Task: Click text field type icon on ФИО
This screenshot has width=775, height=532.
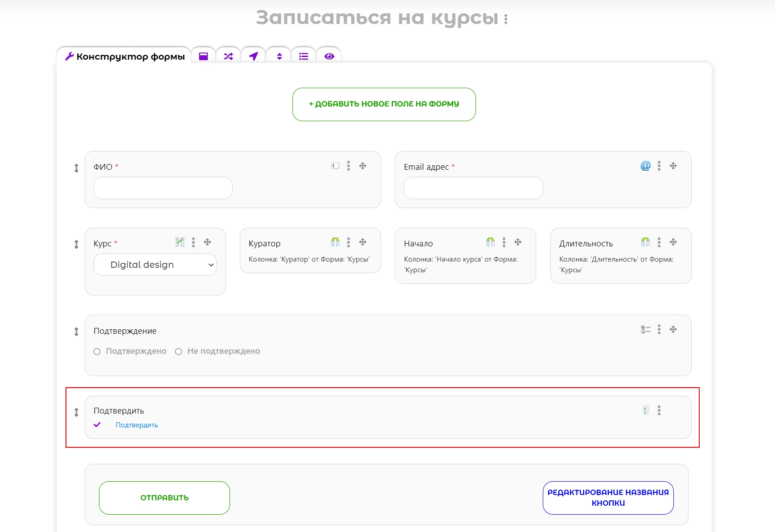Action: tap(335, 166)
